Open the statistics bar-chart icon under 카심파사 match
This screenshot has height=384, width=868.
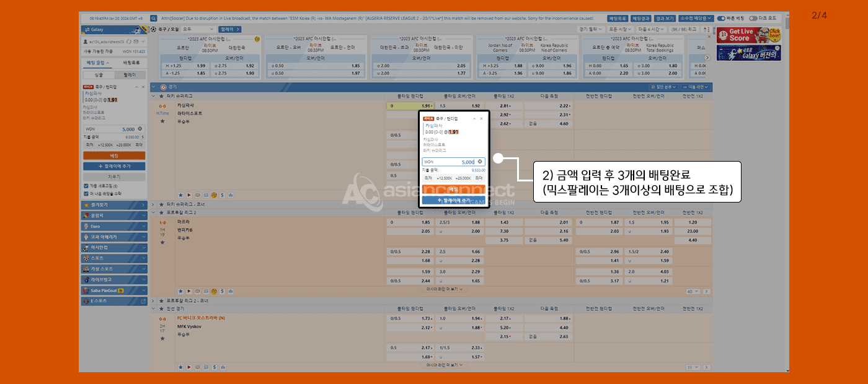pos(230,194)
